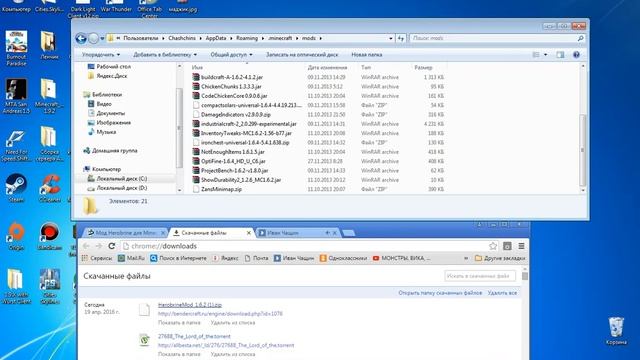Select Яндекс.Диск in the navigation pane

coord(108,76)
